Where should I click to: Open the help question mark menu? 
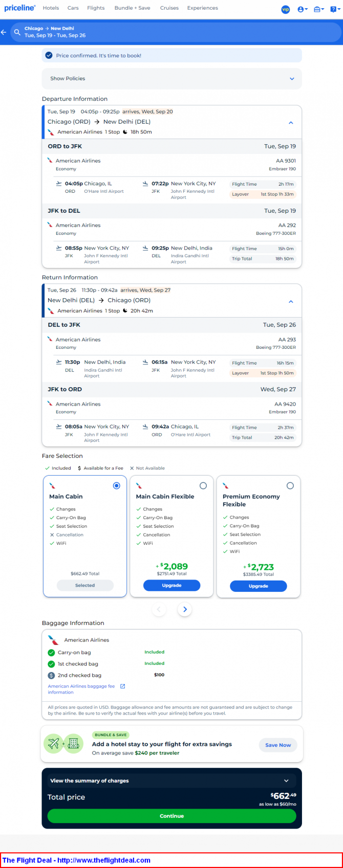click(335, 9)
